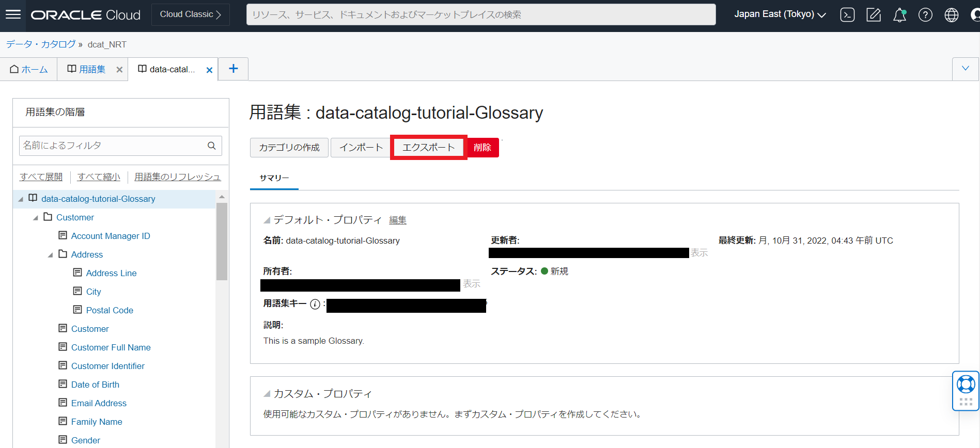The width and height of the screenshot is (980, 448).
Task: Open Japan East (Tokyo) region dropdown
Action: pyautogui.click(x=780, y=14)
